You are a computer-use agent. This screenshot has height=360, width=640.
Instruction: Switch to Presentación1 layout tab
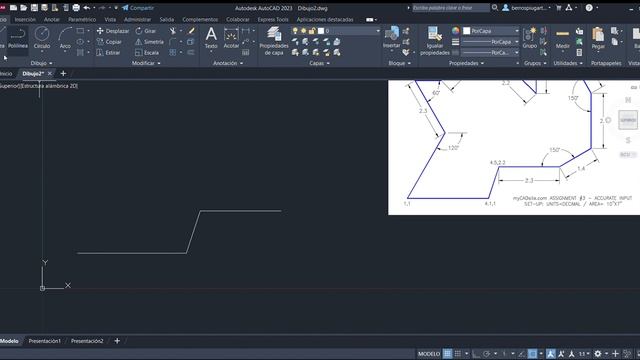[x=44, y=341]
